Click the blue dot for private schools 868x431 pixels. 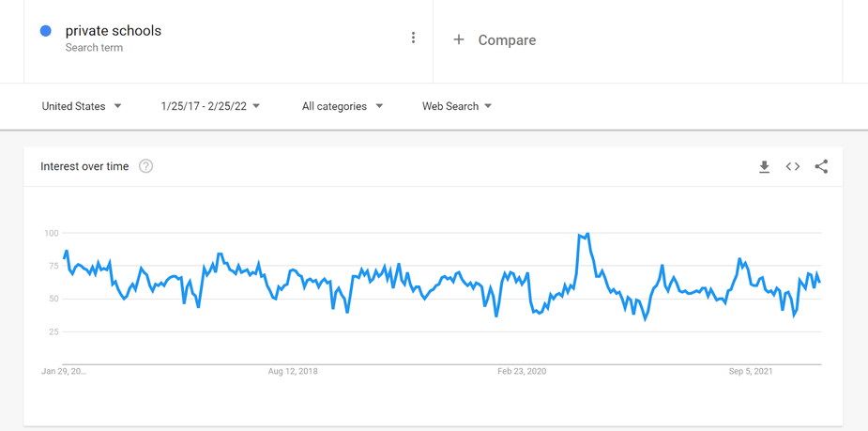46,31
